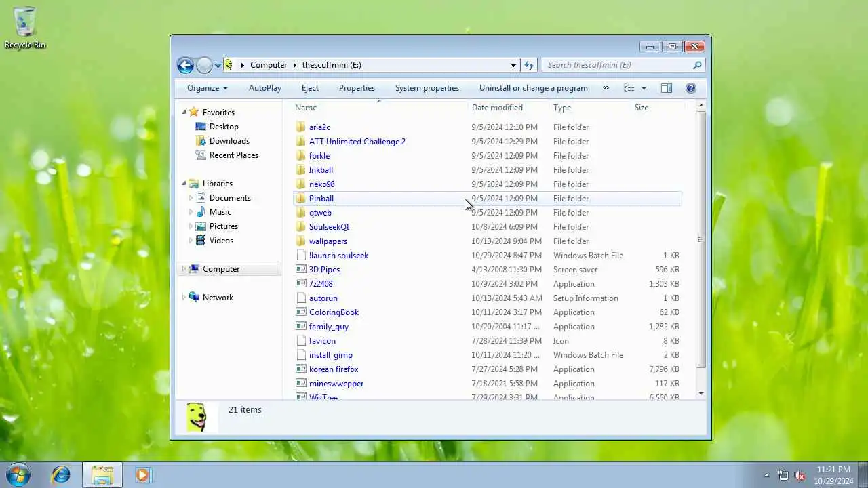The height and width of the screenshot is (488, 868).
Task: Show more toolbar commands chevron
Action: (606, 88)
